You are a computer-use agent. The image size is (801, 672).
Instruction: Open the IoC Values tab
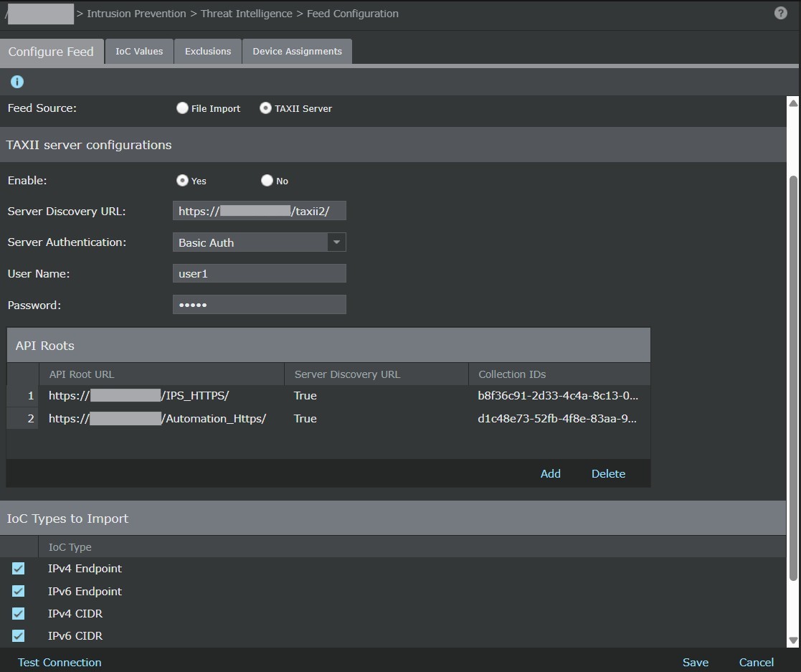click(x=139, y=52)
